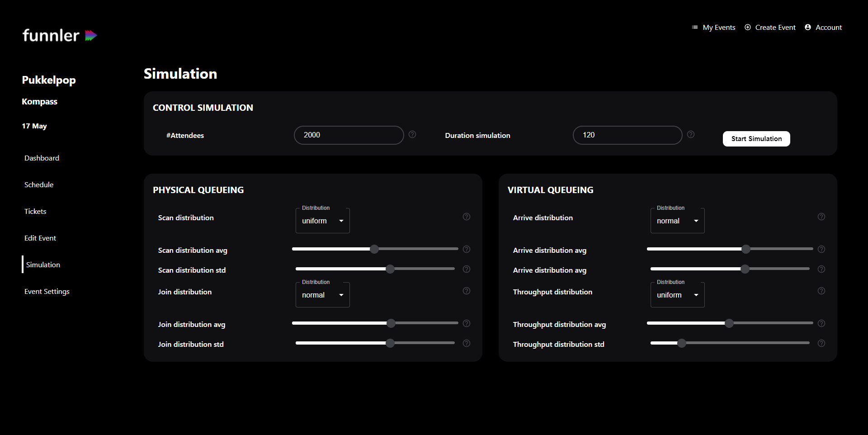Open the Arrive distribution dropdown
This screenshot has width=868, height=435.
coord(677,221)
